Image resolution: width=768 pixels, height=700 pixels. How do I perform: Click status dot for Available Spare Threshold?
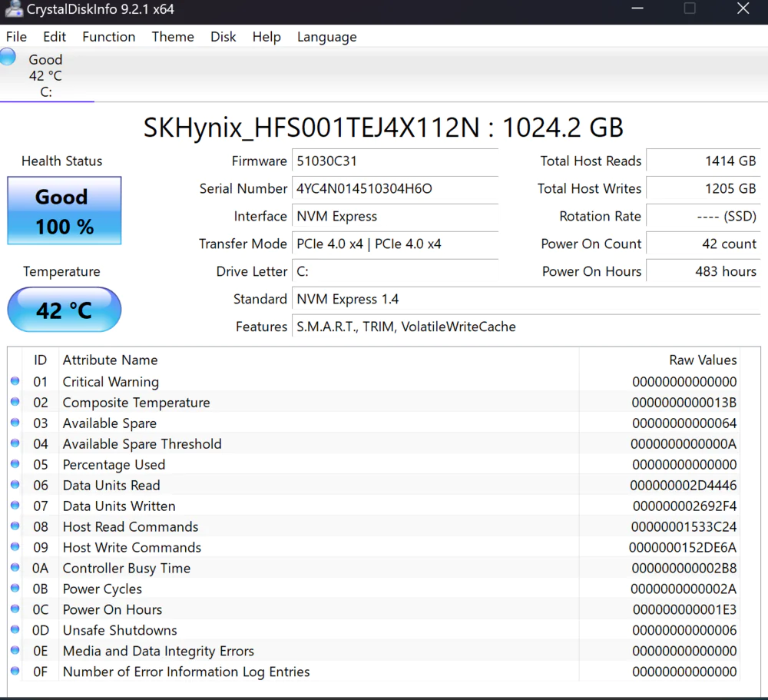click(15, 443)
